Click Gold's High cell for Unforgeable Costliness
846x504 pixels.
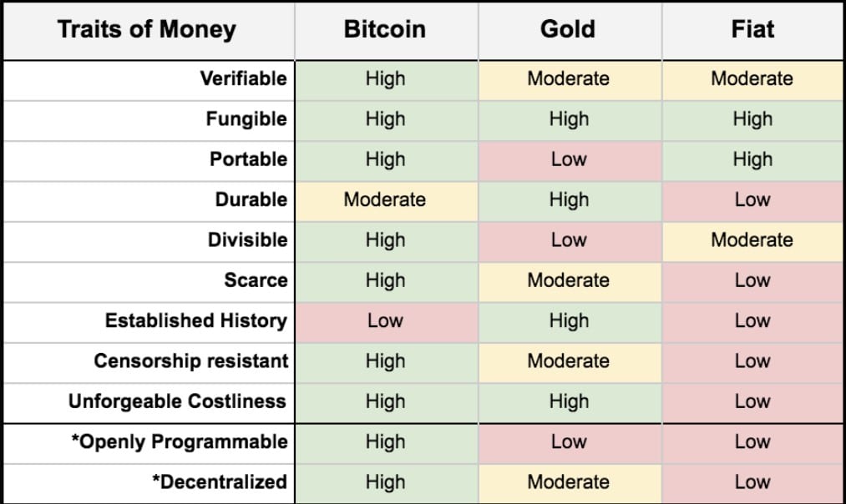click(569, 401)
